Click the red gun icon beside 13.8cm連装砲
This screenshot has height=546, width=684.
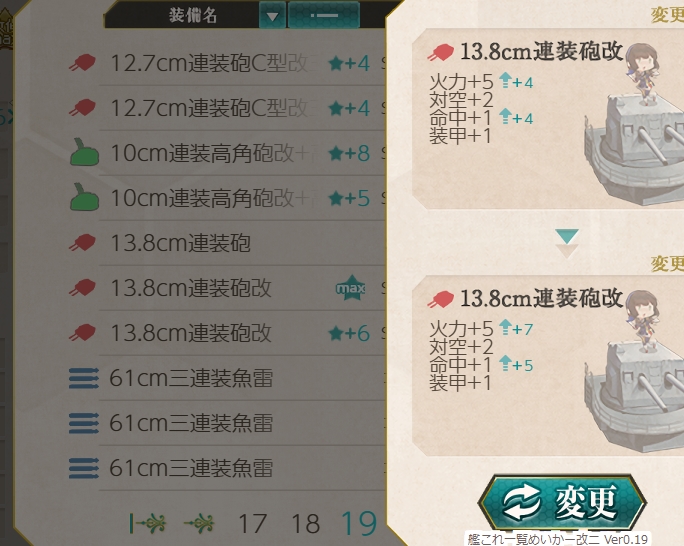pos(82,243)
